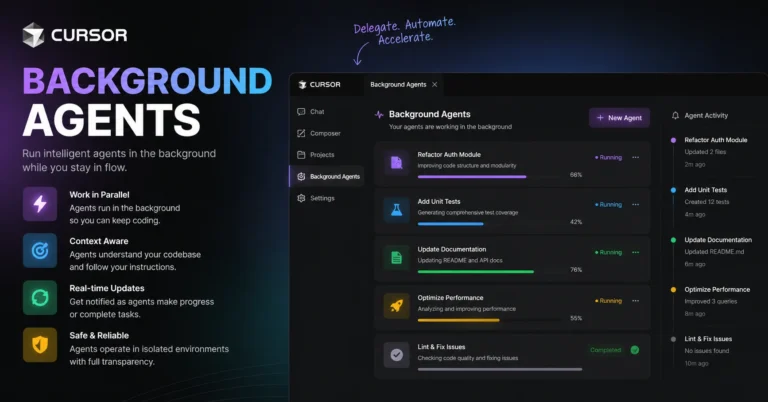768x402 pixels.
Task: Click the Lint & Fix Issues progress bar
Action: [500, 369]
